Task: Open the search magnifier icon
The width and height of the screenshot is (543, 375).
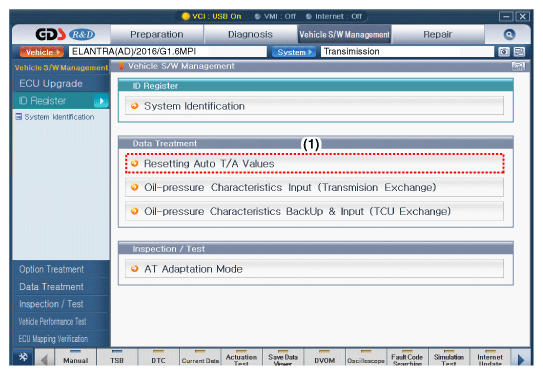Action: [x=509, y=34]
